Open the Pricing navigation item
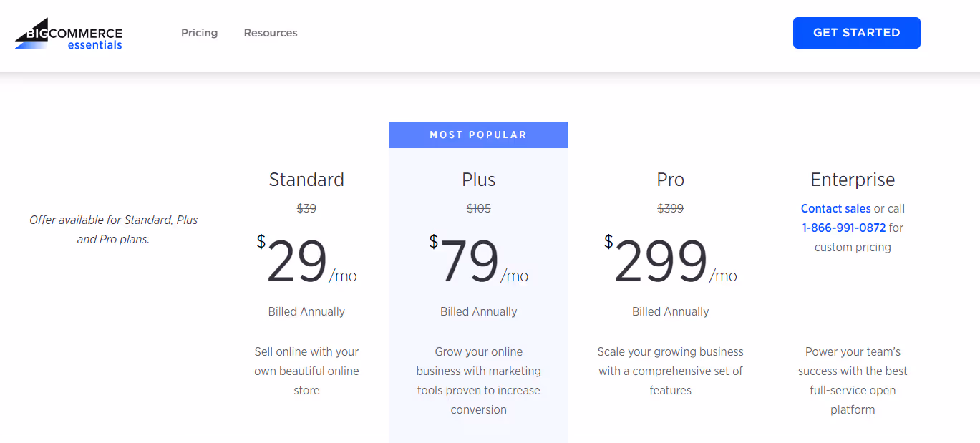 click(x=199, y=33)
